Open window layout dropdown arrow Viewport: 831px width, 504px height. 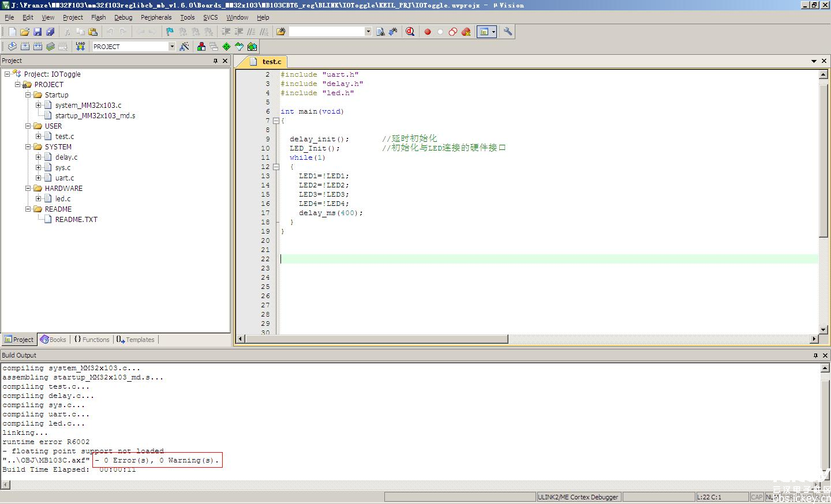(x=493, y=32)
